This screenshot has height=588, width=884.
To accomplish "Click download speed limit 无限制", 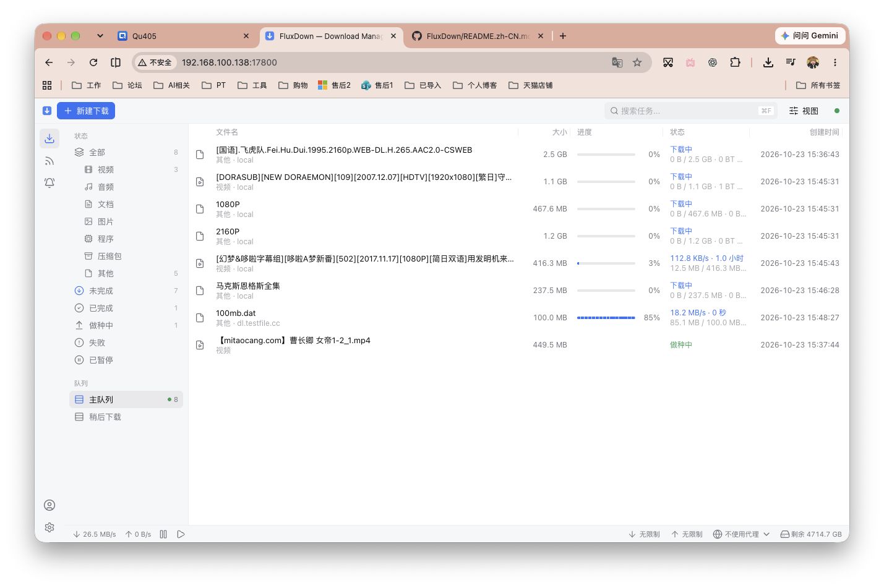I will pos(644,534).
